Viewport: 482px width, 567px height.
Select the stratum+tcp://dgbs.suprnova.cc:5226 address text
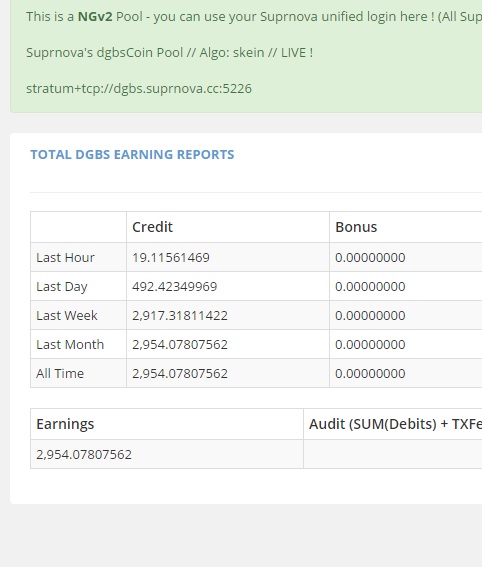click(x=139, y=89)
